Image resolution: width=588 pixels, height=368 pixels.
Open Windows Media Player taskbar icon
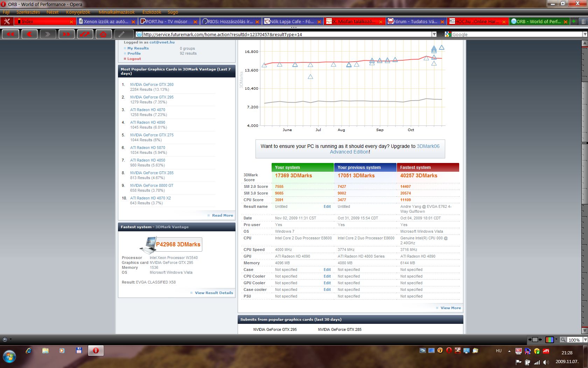(x=62, y=350)
